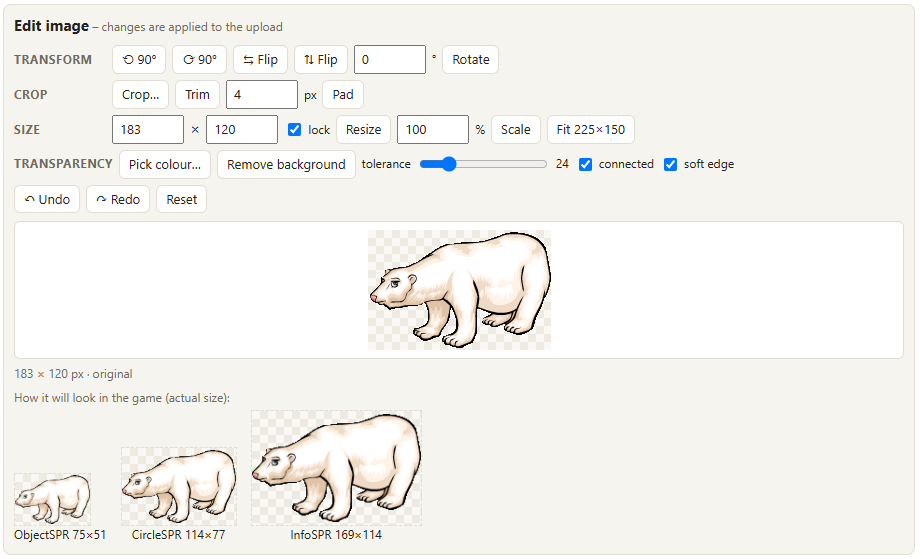Redo the last edit

point(118,199)
